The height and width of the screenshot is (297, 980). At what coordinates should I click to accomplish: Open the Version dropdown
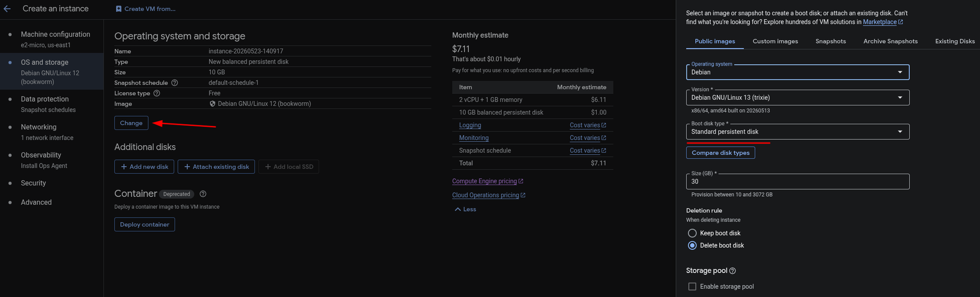click(798, 98)
